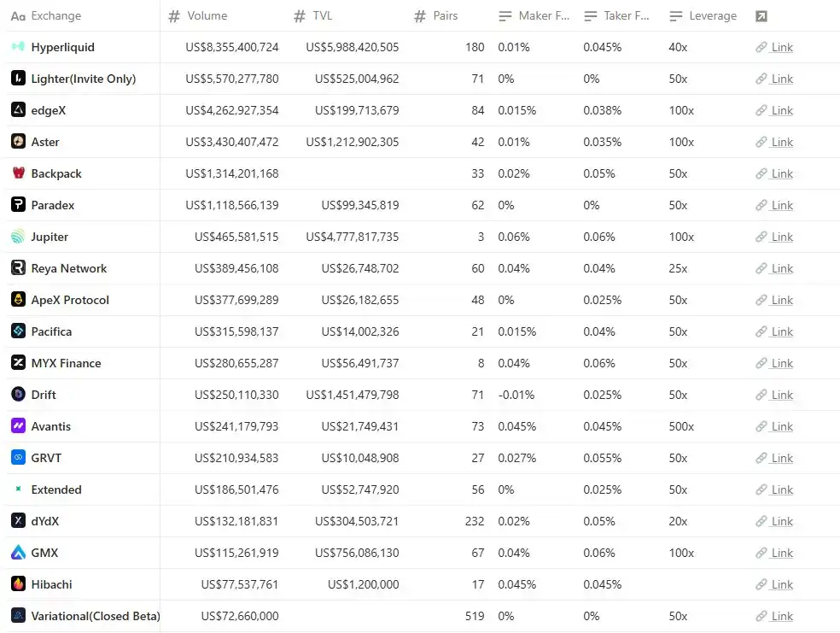Click the Drift logo icon
Screen dimensions: 840x633
click(x=18, y=395)
